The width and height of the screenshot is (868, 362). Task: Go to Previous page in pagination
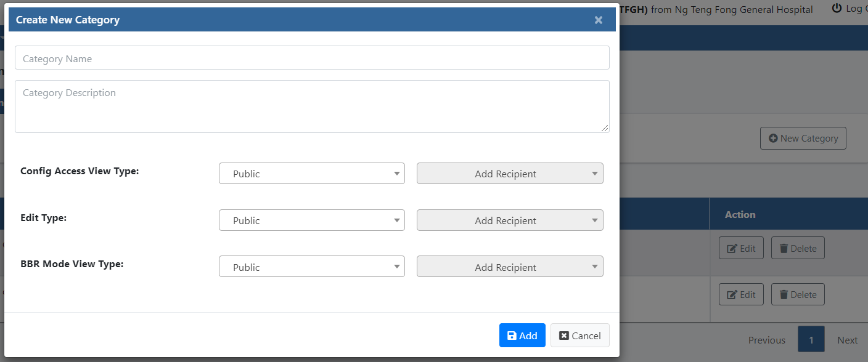[767, 340]
